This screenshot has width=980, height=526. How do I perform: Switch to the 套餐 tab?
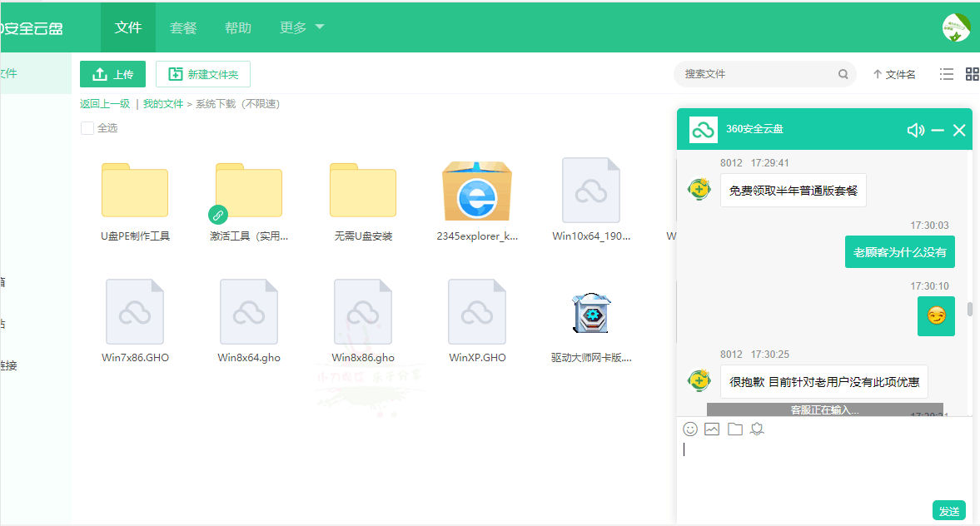click(183, 27)
